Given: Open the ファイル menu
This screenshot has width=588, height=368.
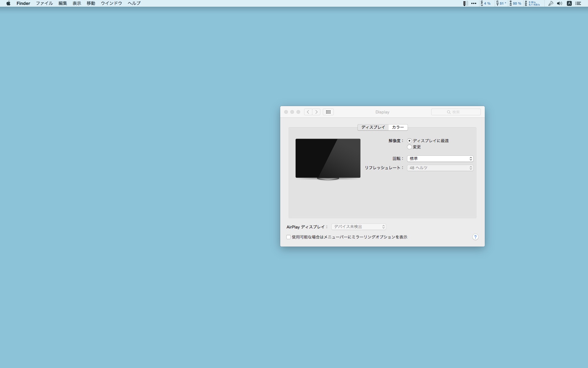Looking at the screenshot, I should (44, 3).
